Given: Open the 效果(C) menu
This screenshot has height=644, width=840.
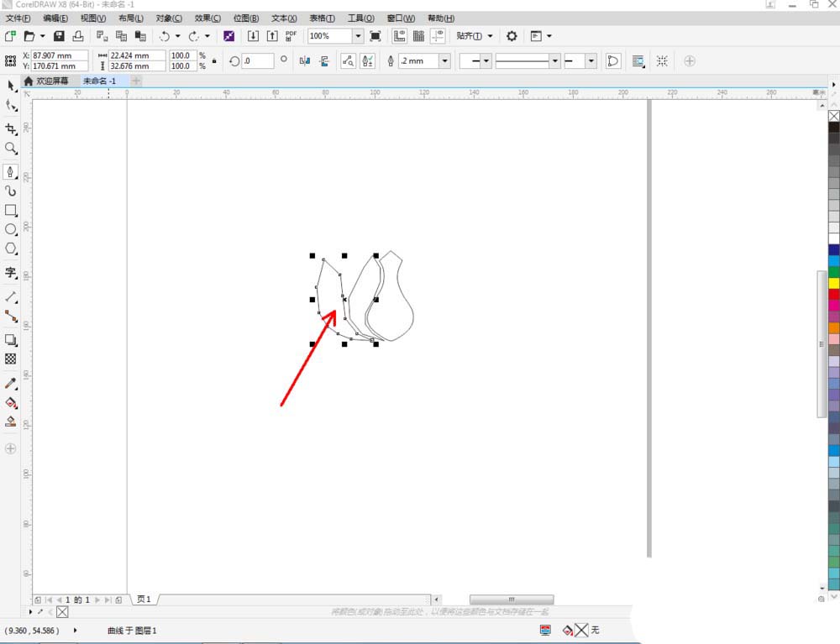Looking at the screenshot, I should point(207,18).
